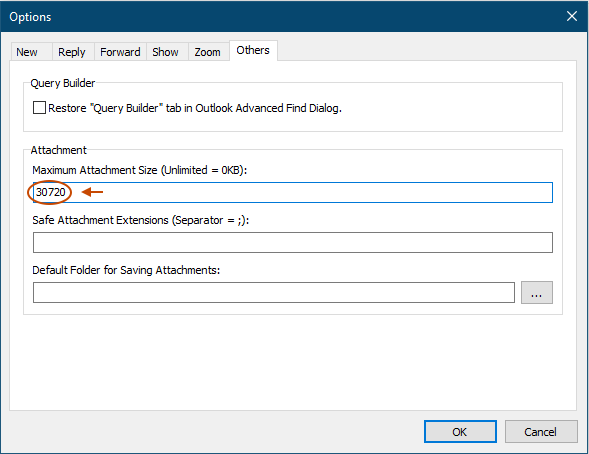Open the Reply tab
Image resolution: width=589 pixels, height=454 pixels.
pyautogui.click(x=72, y=52)
